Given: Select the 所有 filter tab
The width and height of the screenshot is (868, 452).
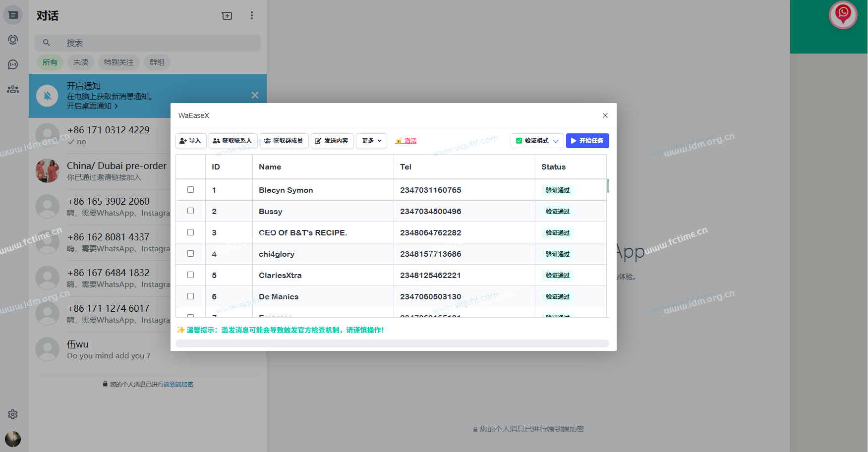Looking at the screenshot, I should tap(50, 62).
